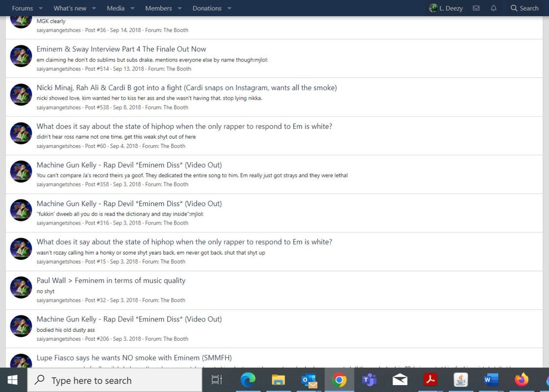Open Microsoft Word from the taskbar
Viewport: 549px width, 392px height.
coord(491,380)
